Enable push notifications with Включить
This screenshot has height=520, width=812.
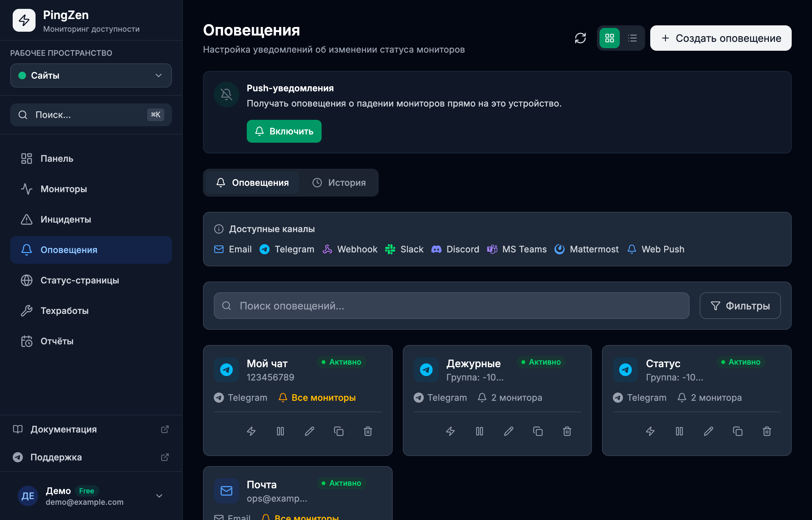click(284, 131)
